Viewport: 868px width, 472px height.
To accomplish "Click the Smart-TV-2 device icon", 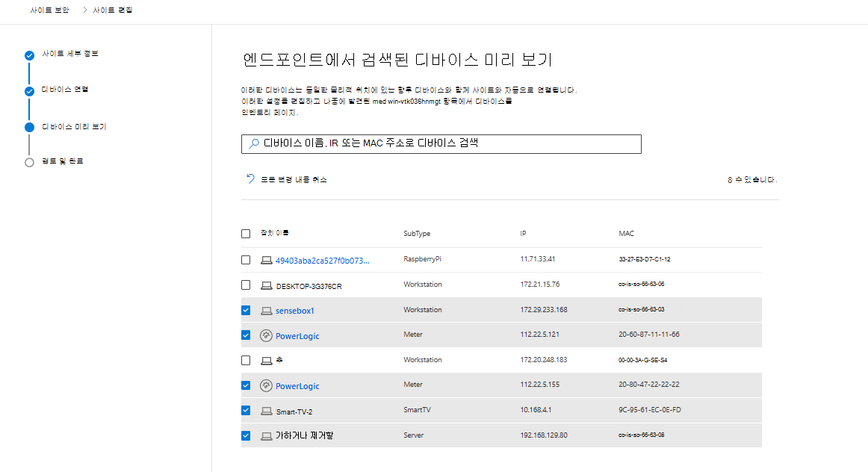I will pyautogui.click(x=266, y=411).
